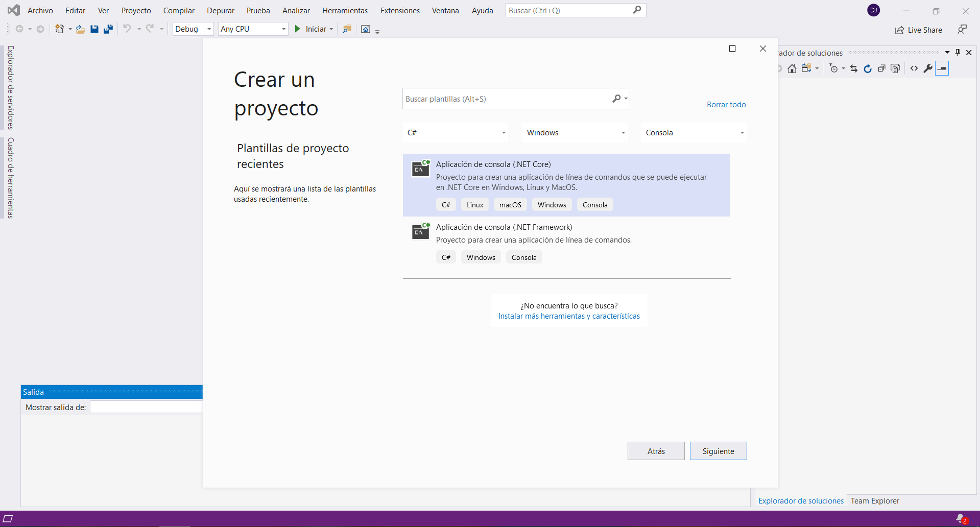Click the Home icon in Solution Explorer
Screen dimensions: 980x527
[x=792, y=68]
